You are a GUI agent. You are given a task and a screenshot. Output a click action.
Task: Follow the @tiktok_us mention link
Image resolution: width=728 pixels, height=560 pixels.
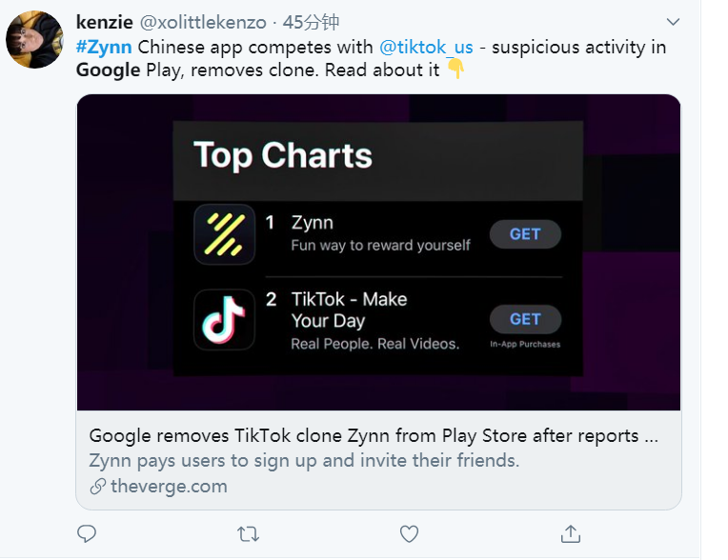(x=429, y=47)
